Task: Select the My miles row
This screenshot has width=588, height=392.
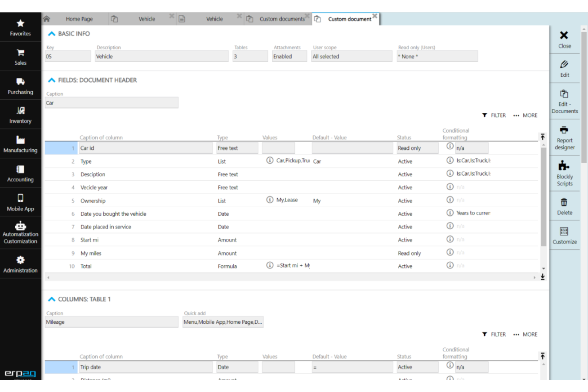Action: [291, 253]
